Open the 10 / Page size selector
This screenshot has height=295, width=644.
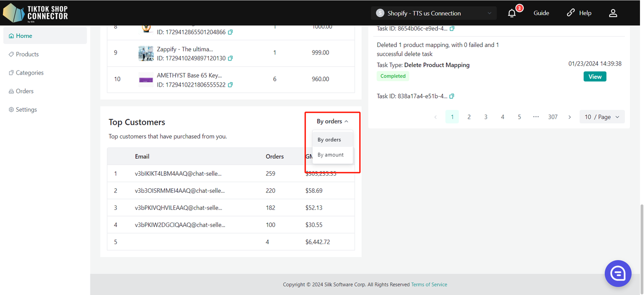click(602, 117)
